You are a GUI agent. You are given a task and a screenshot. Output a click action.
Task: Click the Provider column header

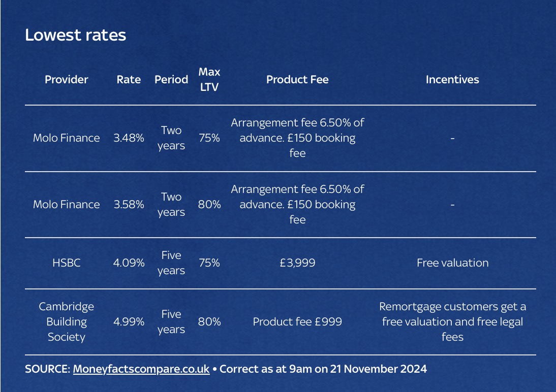click(66, 80)
